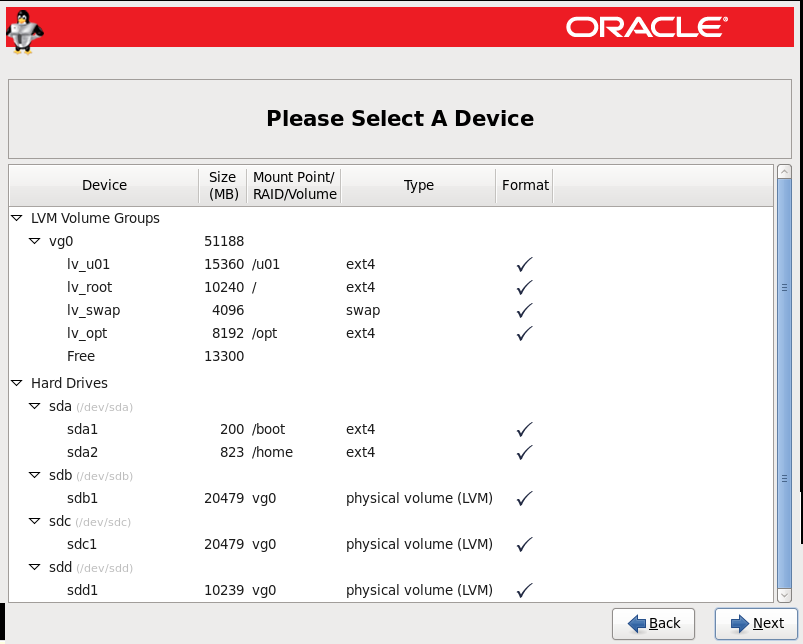Select the sdb1 partition row
The width and height of the screenshot is (803, 644).
click(x=391, y=498)
